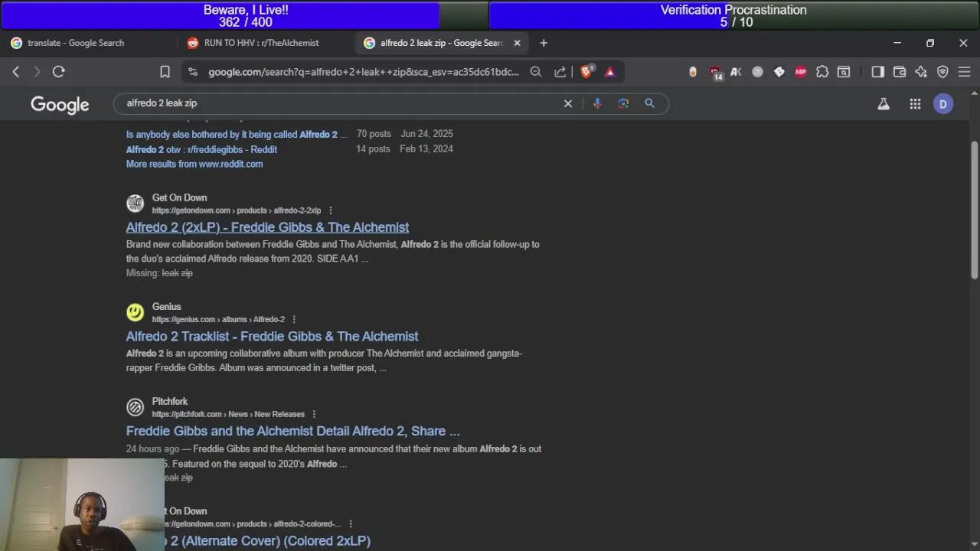Click the 'Beware, I Live!!' progress bar
Screen dimensions: 980x551
pyautogui.click(x=245, y=15)
